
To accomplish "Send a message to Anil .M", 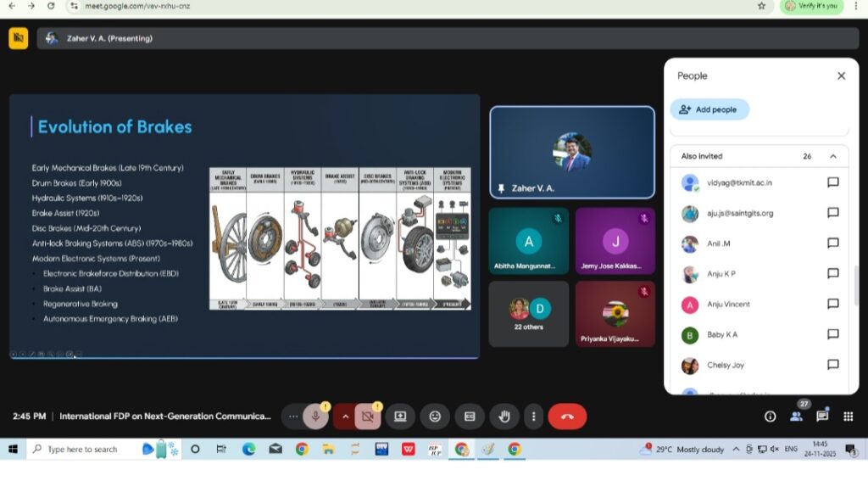I will click(x=832, y=243).
